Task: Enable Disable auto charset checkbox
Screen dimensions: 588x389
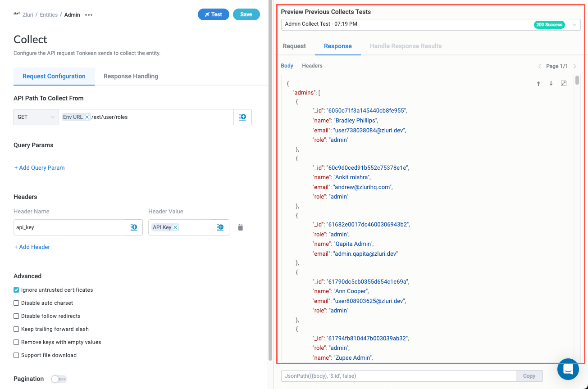Action: (x=17, y=303)
